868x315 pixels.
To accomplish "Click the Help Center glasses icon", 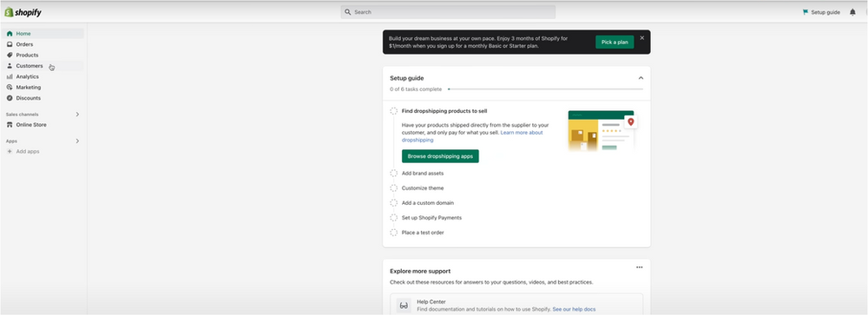I will 404,305.
